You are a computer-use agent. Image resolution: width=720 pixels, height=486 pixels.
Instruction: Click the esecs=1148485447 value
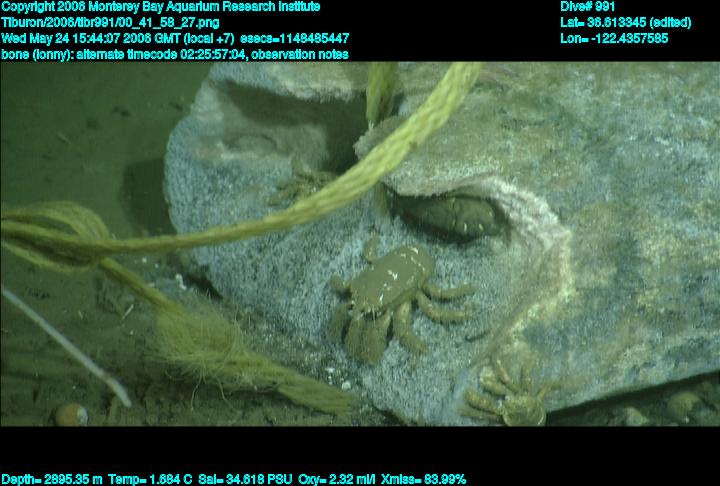(x=294, y=38)
